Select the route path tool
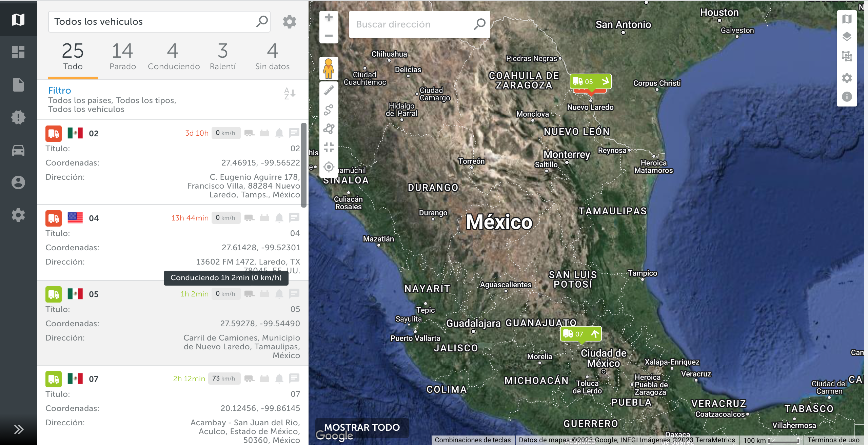Image resolution: width=868 pixels, height=445 pixels. tap(329, 110)
